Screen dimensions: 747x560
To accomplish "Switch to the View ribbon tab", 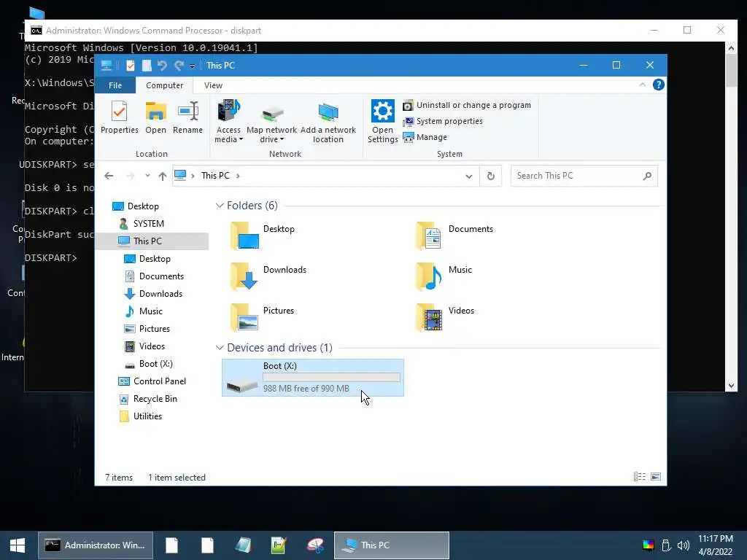I will (x=213, y=85).
